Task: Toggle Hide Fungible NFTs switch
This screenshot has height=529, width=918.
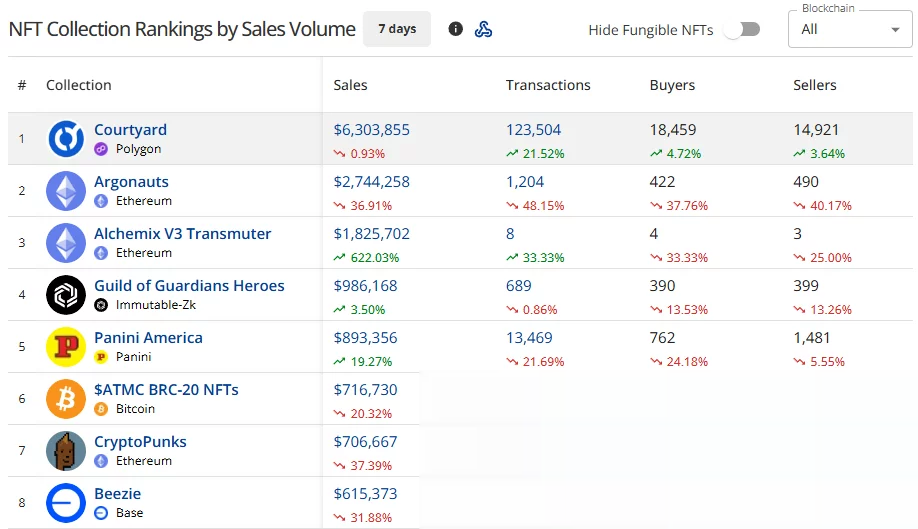Action: coord(742,29)
